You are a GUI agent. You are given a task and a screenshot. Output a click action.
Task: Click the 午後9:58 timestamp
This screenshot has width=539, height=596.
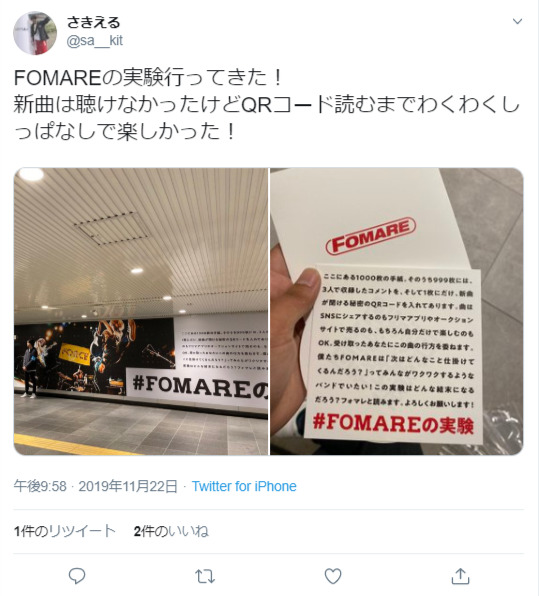pos(40,486)
